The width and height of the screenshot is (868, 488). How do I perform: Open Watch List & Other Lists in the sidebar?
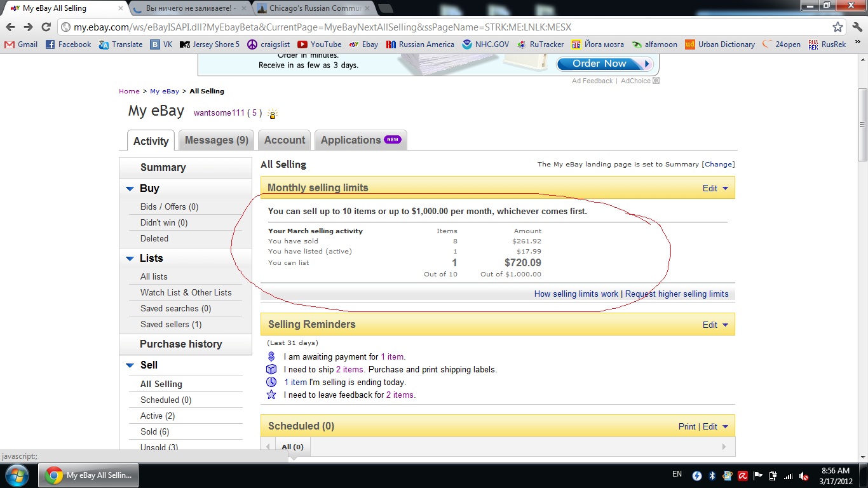click(x=186, y=293)
